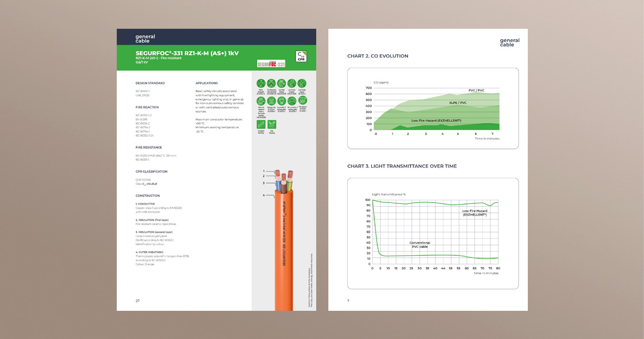Click page number 7 on charts page
The image size is (644, 339).
[348, 301]
